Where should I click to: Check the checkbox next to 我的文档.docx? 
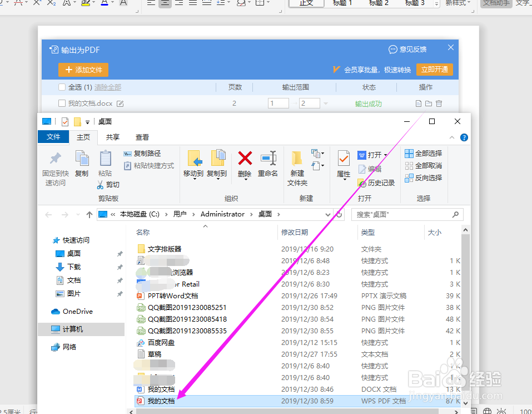(x=63, y=103)
